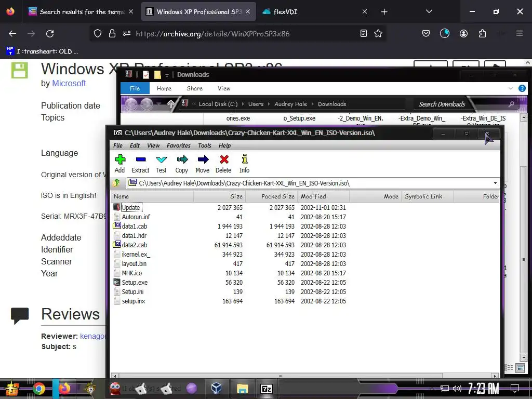Open the Firefox hamburger application menu
Viewport: 532px width, 399px height.
click(x=519, y=33)
